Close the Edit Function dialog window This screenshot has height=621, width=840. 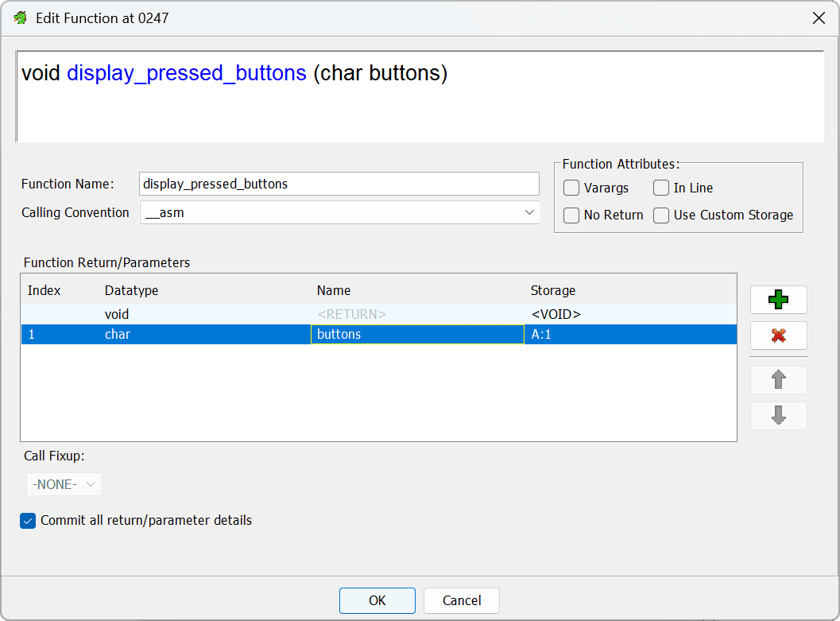(x=818, y=17)
